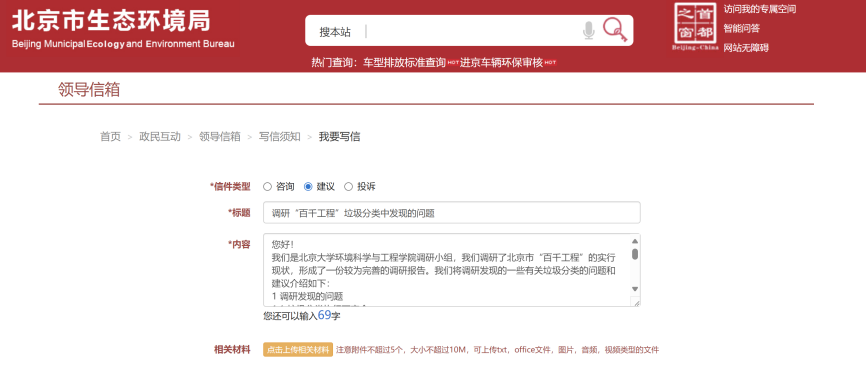Open 写信须知 breadcrumb link
The width and height of the screenshot is (866, 366).
(x=279, y=137)
